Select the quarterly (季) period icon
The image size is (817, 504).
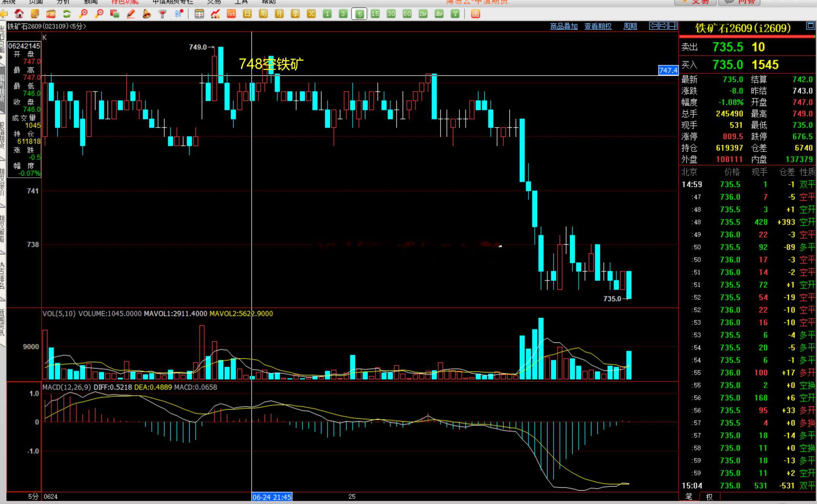pyautogui.click(x=295, y=14)
